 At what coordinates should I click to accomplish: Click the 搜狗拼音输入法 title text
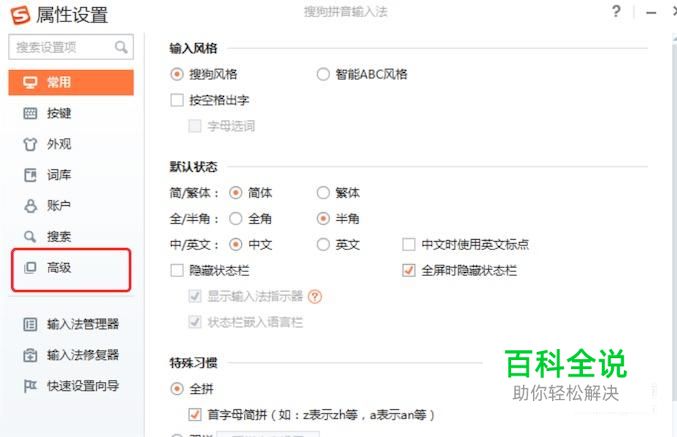(x=346, y=12)
